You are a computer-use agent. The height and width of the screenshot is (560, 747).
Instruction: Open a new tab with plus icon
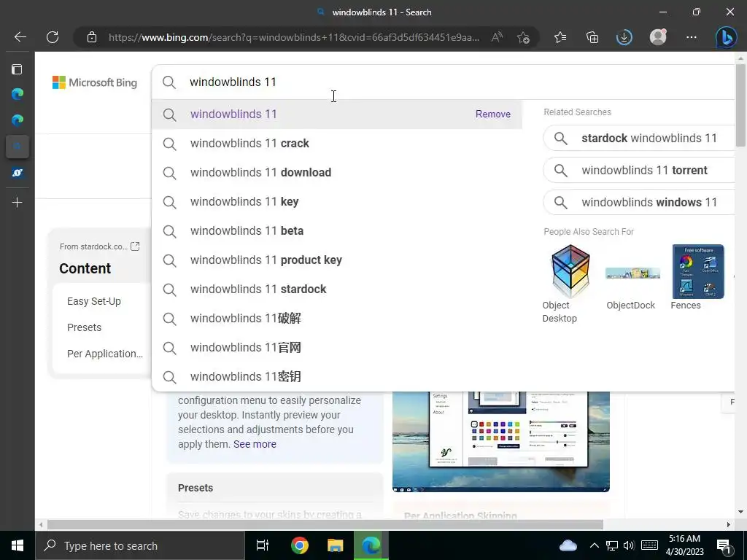point(18,203)
